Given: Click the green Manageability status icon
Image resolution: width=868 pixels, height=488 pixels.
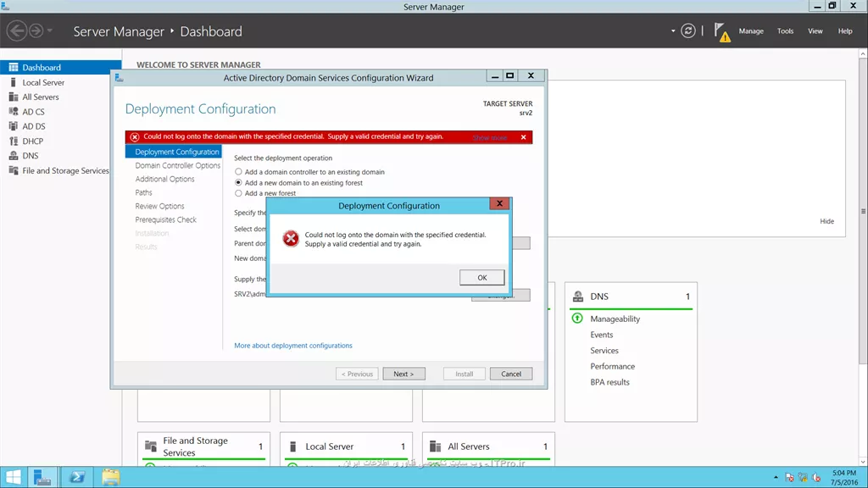Looking at the screenshot, I should pyautogui.click(x=577, y=319).
